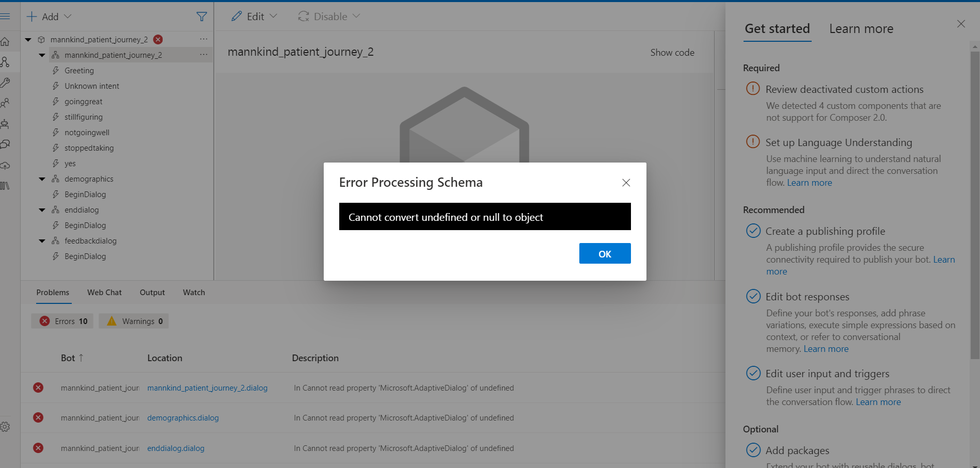This screenshot has width=980, height=468.
Task: Switch to the Learn more tab
Action: point(861,28)
